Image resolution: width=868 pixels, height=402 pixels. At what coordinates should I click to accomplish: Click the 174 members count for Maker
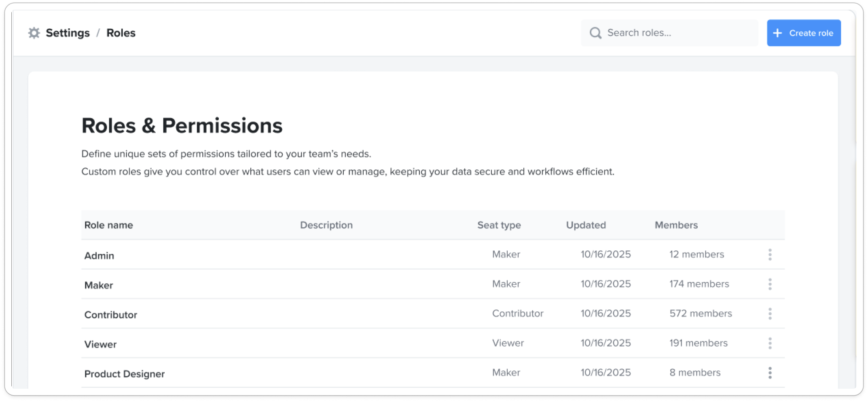pos(699,284)
